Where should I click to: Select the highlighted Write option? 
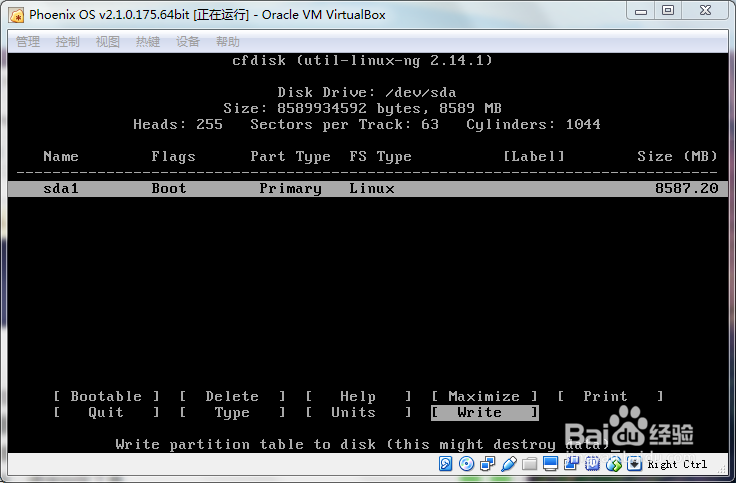point(484,413)
